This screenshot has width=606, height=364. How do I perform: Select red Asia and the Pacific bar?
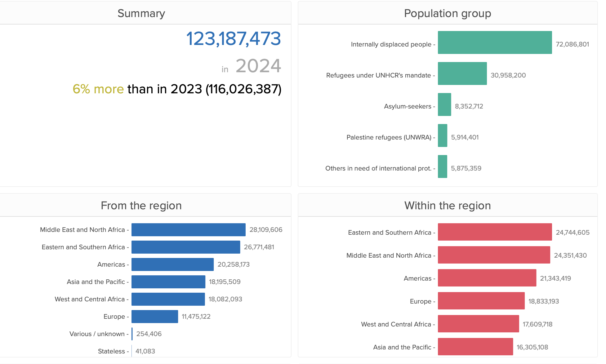(x=475, y=347)
